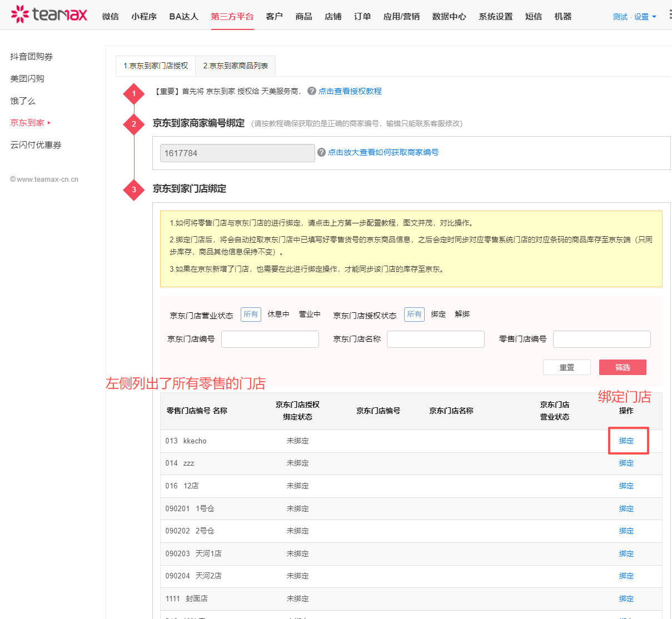Viewport: 672px width, 619px height.
Task: Click the teamax logo
Action: (x=49, y=14)
